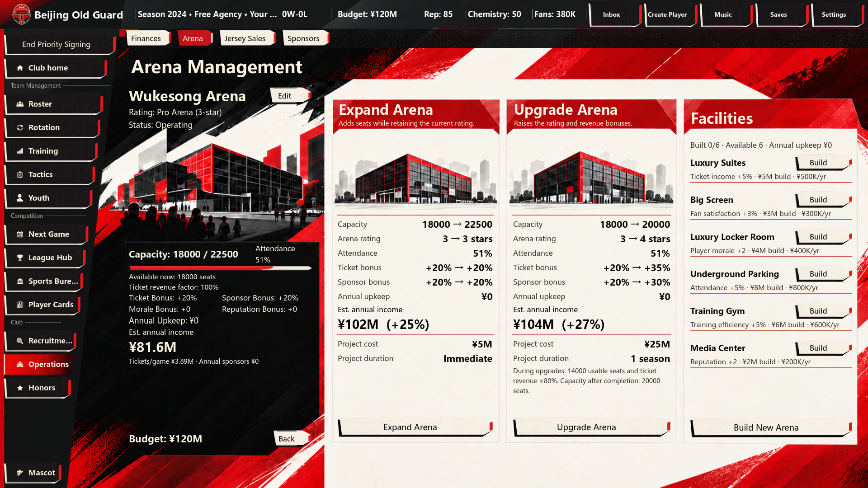Click the Expand Arena building thumbnail
Screen dimensions: 868x488
tap(415, 179)
